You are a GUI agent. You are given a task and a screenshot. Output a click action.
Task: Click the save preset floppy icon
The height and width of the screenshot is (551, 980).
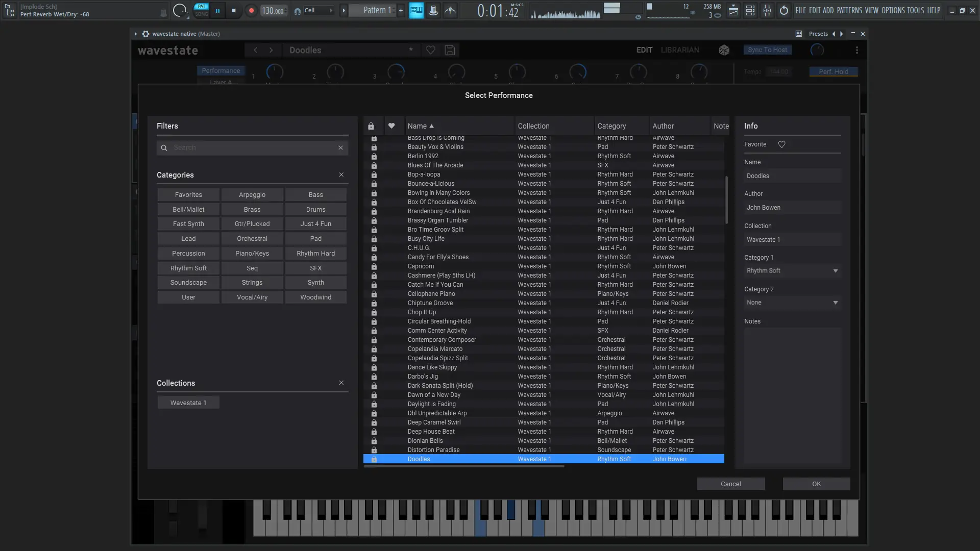point(450,50)
